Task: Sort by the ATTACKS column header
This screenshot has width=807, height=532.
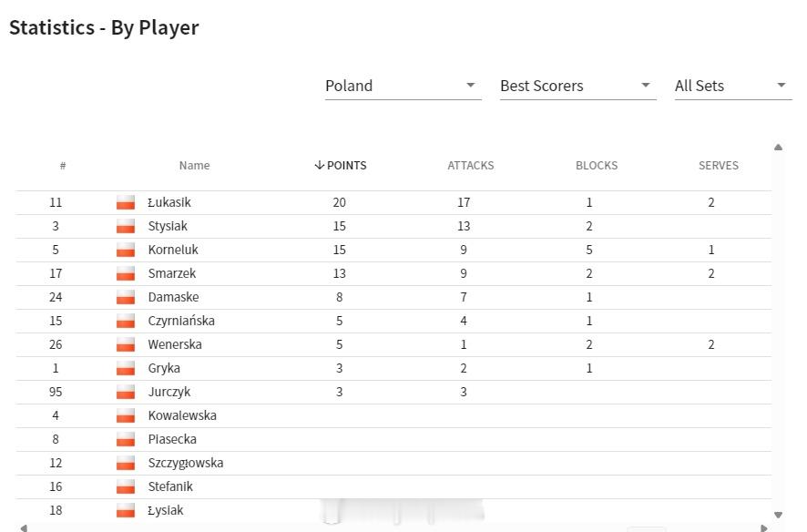Action: coord(470,166)
